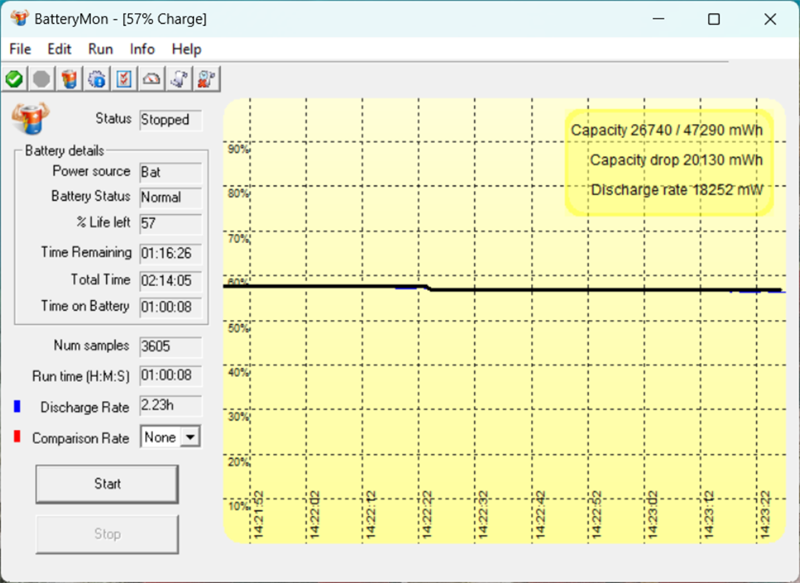Click the Discharge Rate value 2.23h
Image resolution: width=800 pixels, height=583 pixels.
170,406
